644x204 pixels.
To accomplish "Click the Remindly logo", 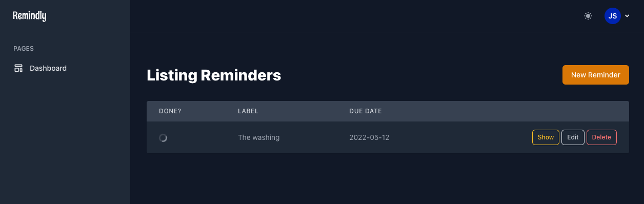I will tap(30, 16).
